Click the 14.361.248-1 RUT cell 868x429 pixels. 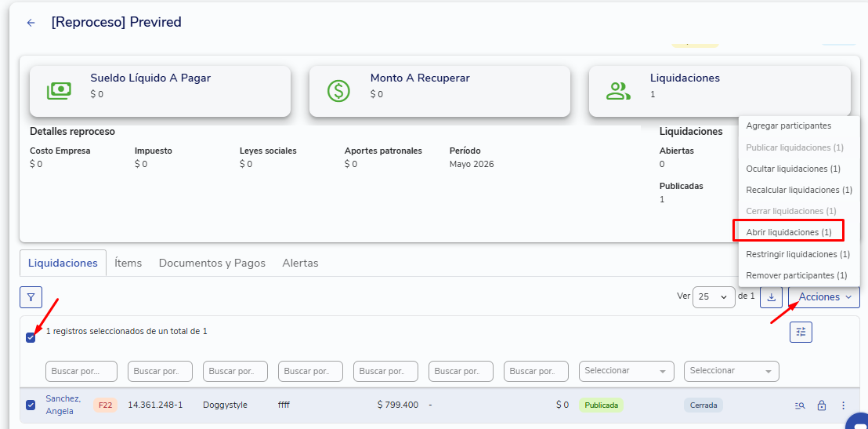click(x=155, y=405)
